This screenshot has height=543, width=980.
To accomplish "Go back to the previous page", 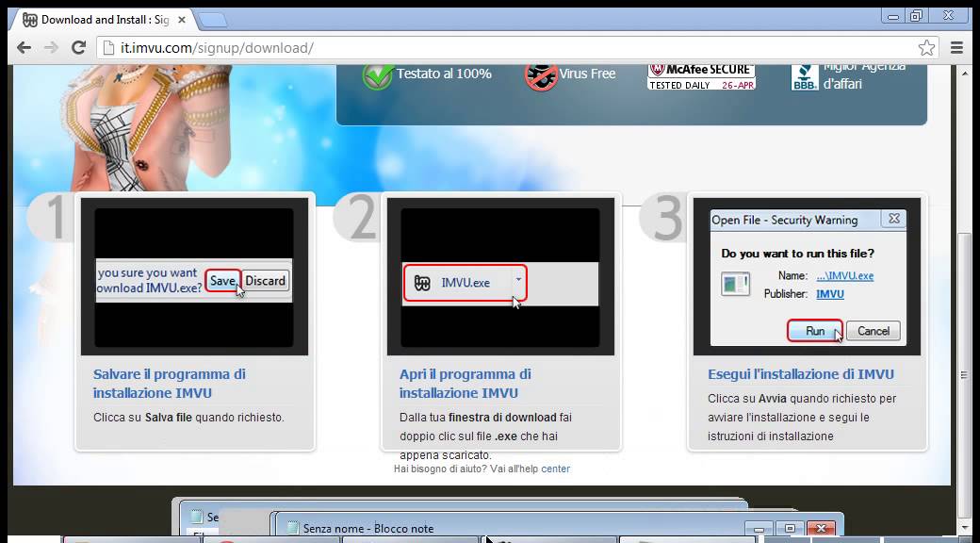I will pyautogui.click(x=24, y=47).
